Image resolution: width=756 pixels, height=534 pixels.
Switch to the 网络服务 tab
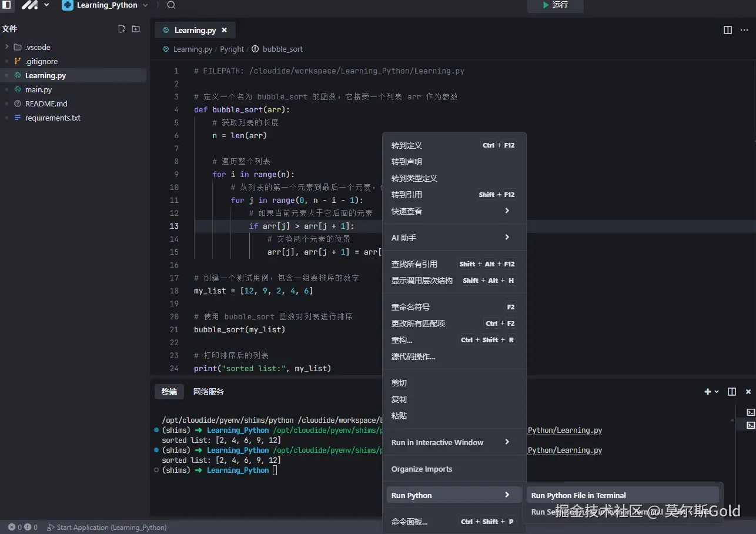click(x=209, y=392)
